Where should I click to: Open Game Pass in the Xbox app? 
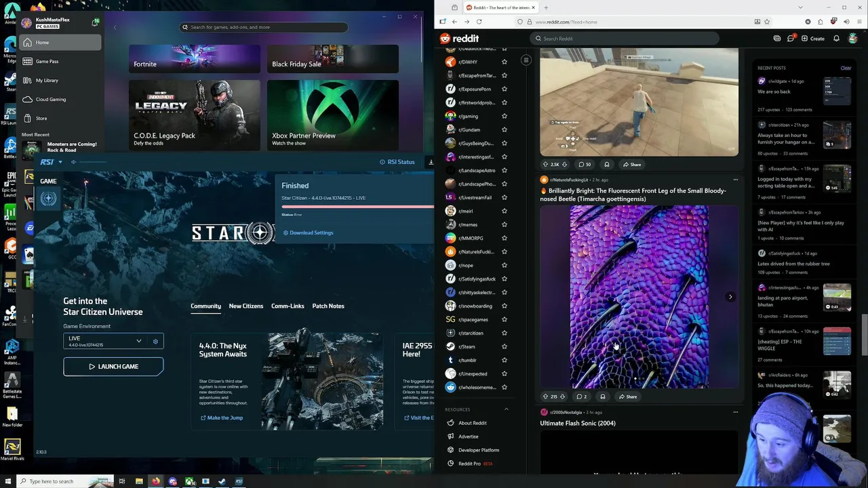[x=60, y=62]
